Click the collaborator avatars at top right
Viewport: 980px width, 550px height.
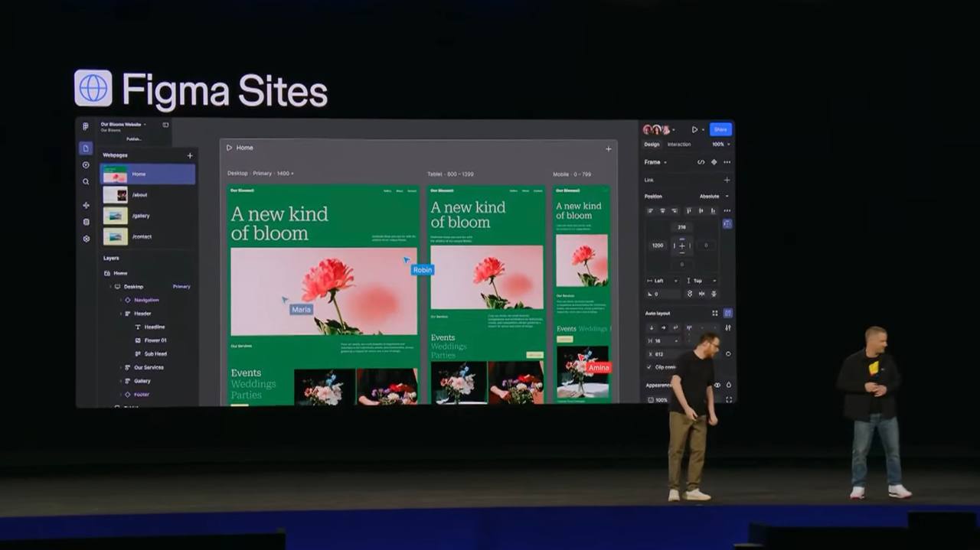pyautogui.click(x=656, y=130)
